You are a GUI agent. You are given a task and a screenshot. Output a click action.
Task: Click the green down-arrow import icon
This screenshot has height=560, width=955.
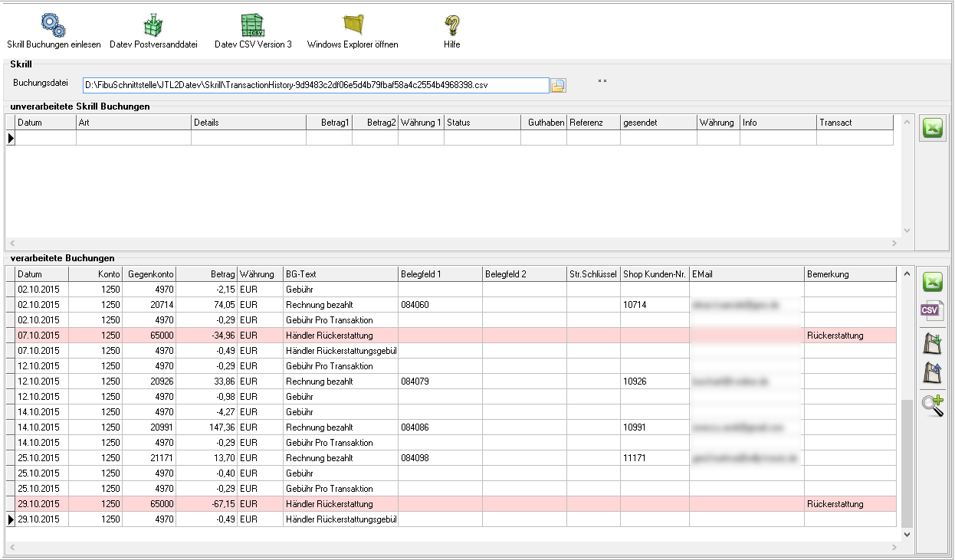coord(932,342)
